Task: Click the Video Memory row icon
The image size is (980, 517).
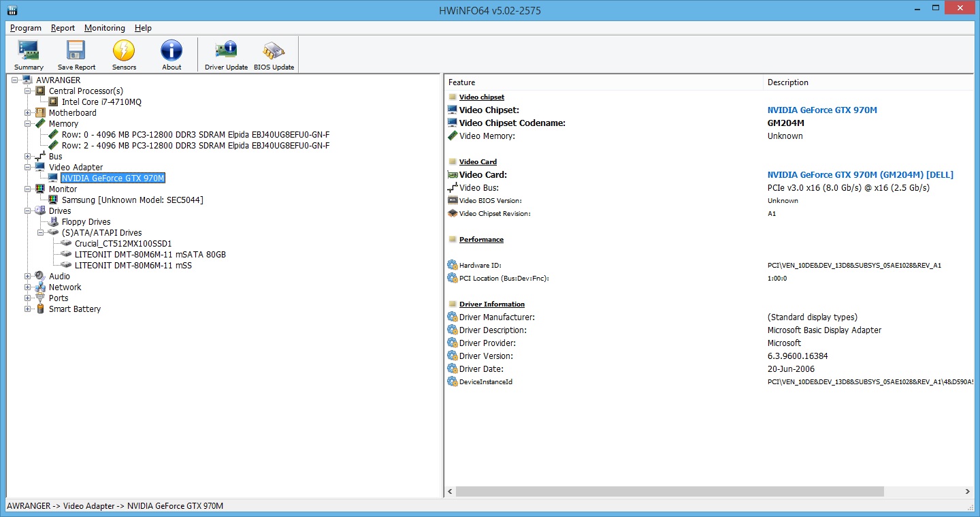Action: click(453, 136)
